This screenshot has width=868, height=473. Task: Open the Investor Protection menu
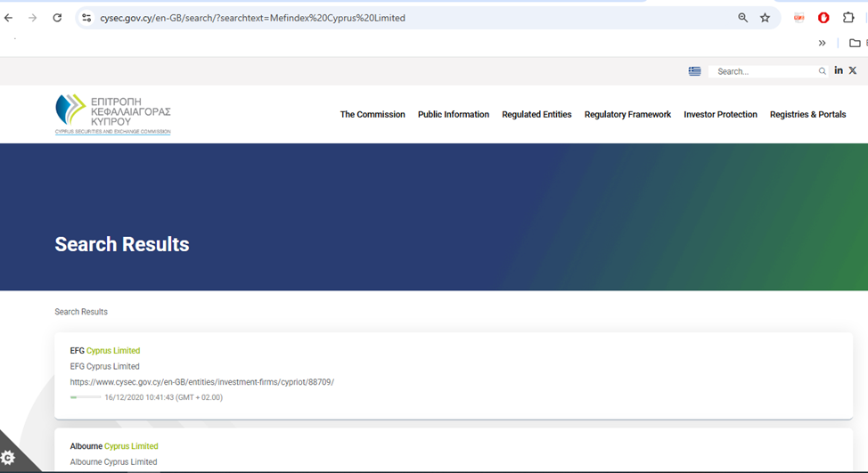tap(720, 115)
